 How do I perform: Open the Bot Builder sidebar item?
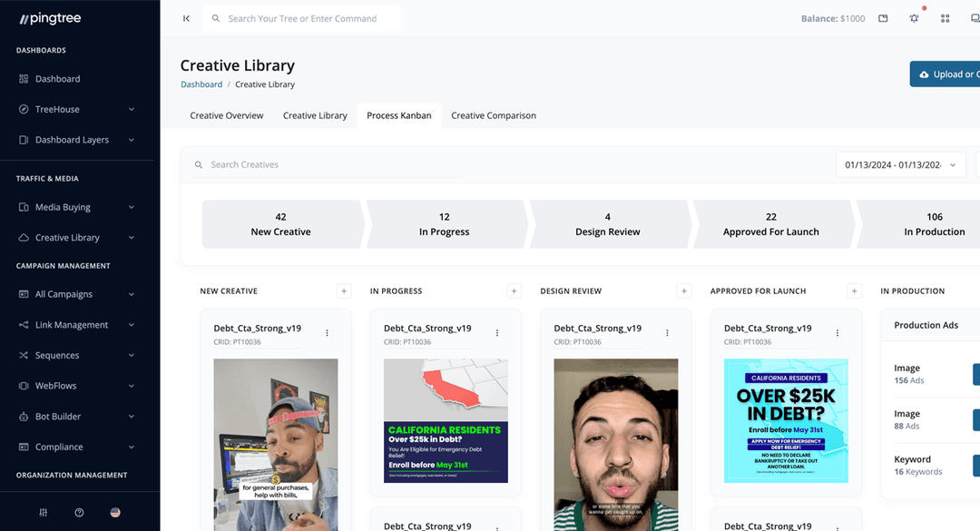pos(55,416)
